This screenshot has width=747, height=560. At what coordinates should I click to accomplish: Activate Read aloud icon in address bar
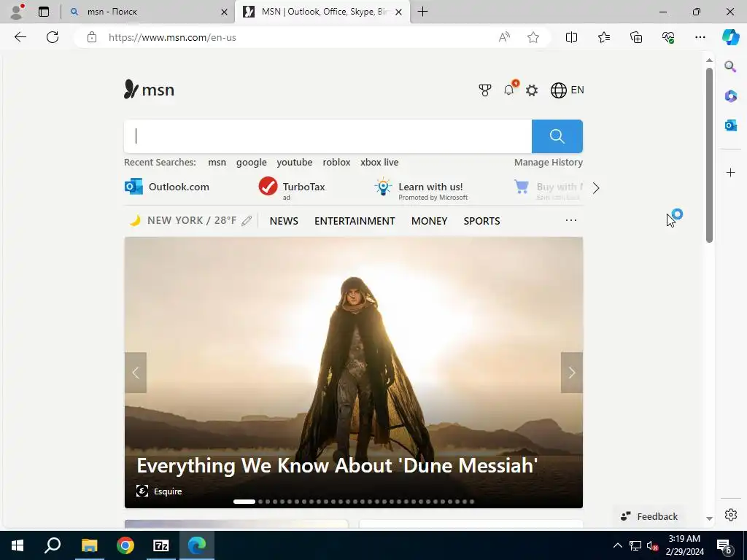pos(504,37)
